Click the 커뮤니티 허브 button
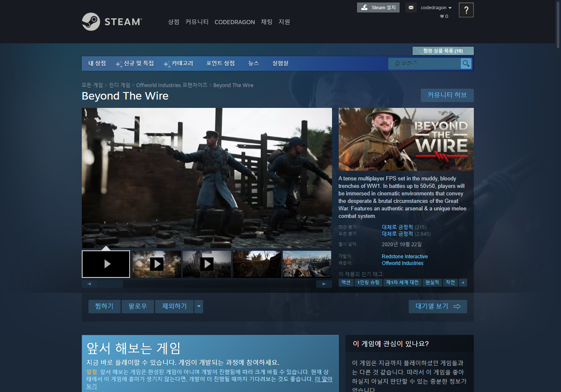The height and width of the screenshot is (392, 561). 447,95
